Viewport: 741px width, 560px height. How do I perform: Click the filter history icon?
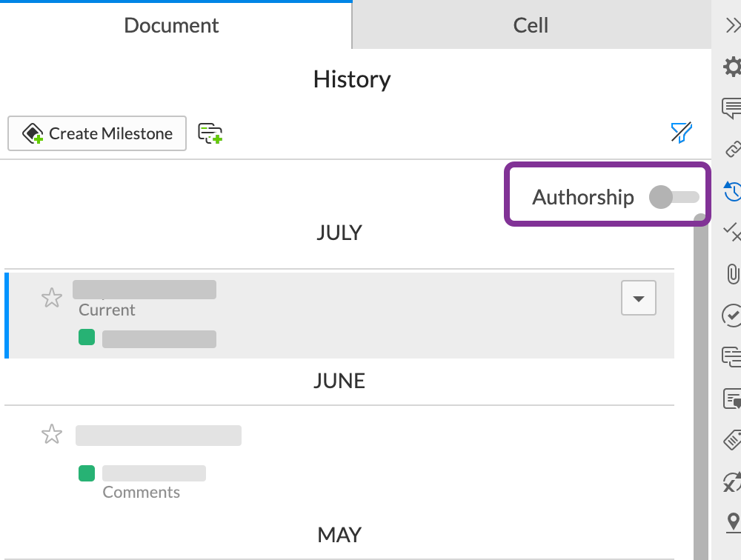[681, 133]
